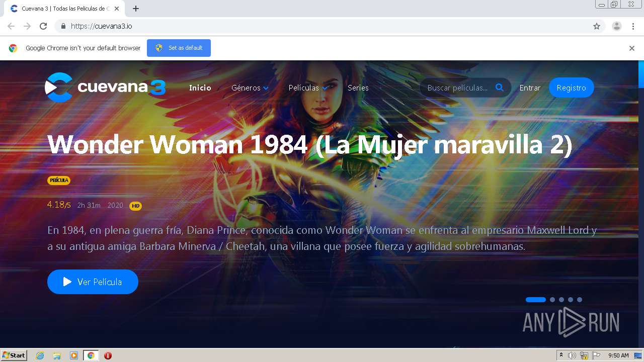This screenshot has height=362, width=644.
Task: Open the Windows Start menu
Action: tap(14, 355)
